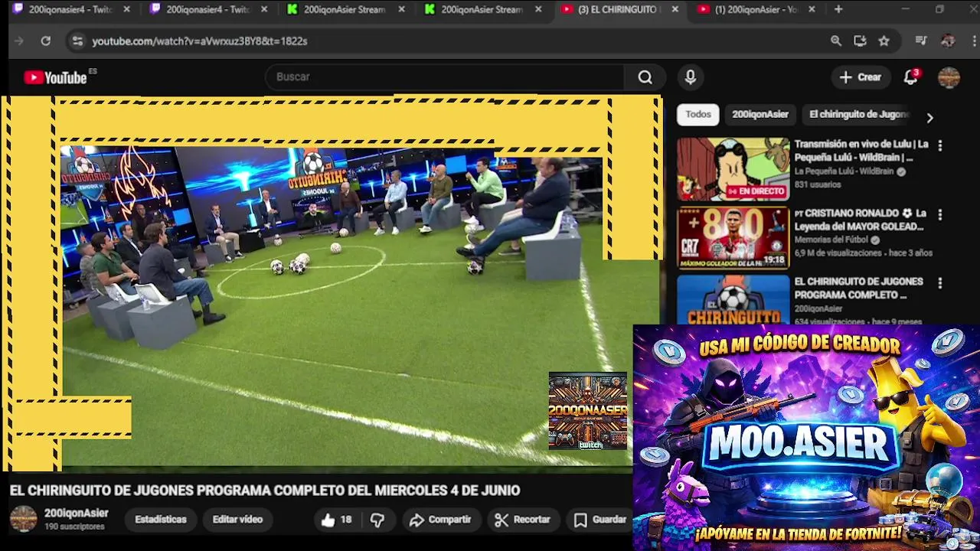Click the install app icon in the address bar

tap(860, 41)
